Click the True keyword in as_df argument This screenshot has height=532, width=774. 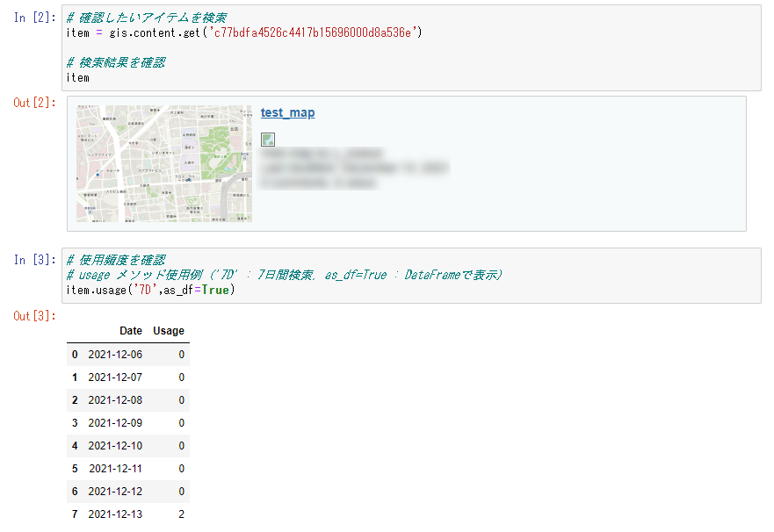(x=215, y=290)
